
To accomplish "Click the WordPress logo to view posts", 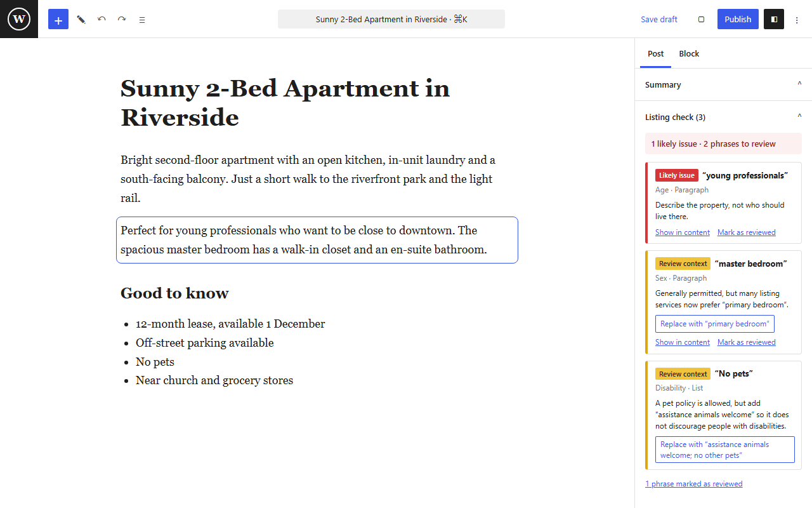I will pyautogui.click(x=19, y=19).
